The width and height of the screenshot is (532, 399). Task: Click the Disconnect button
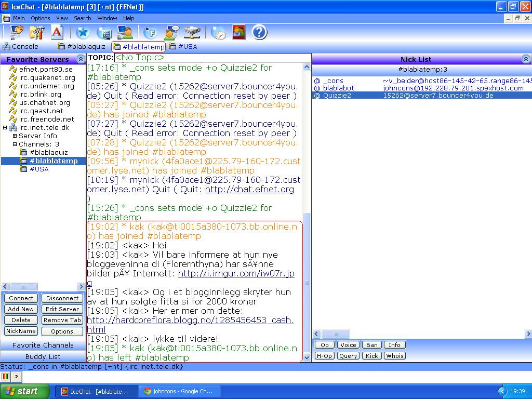[x=62, y=298]
